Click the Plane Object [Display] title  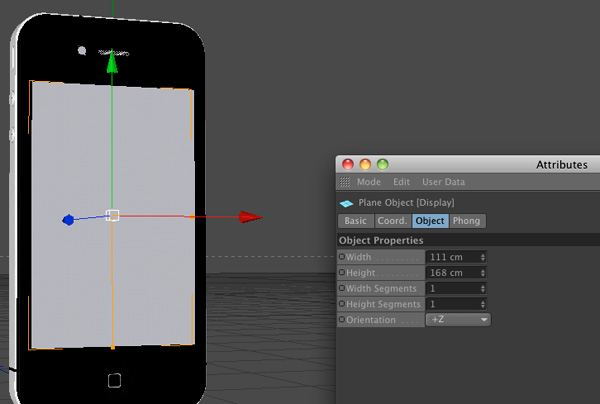pos(406,203)
